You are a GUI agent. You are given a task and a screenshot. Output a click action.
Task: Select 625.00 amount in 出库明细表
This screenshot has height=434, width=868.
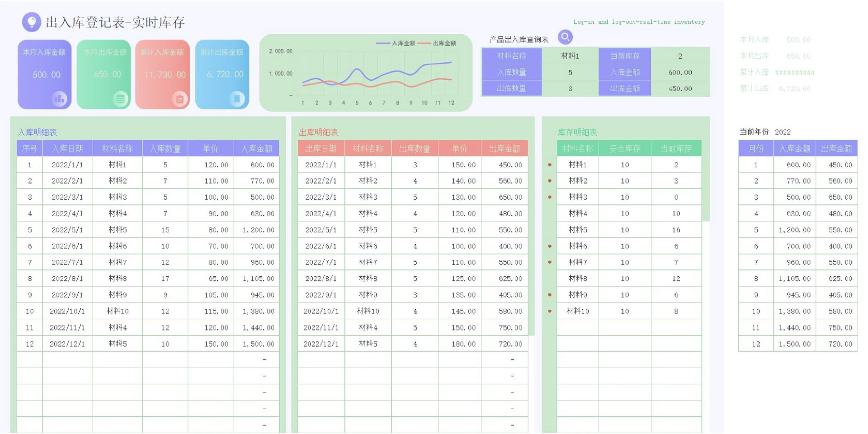point(504,278)
